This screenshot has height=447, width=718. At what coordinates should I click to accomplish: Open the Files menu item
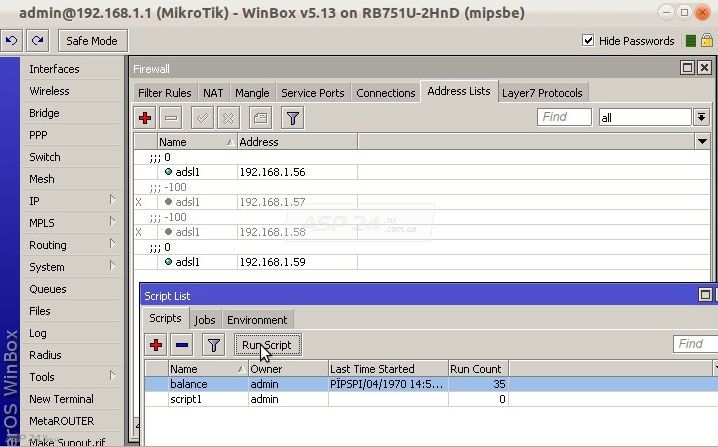pos(72,311)
